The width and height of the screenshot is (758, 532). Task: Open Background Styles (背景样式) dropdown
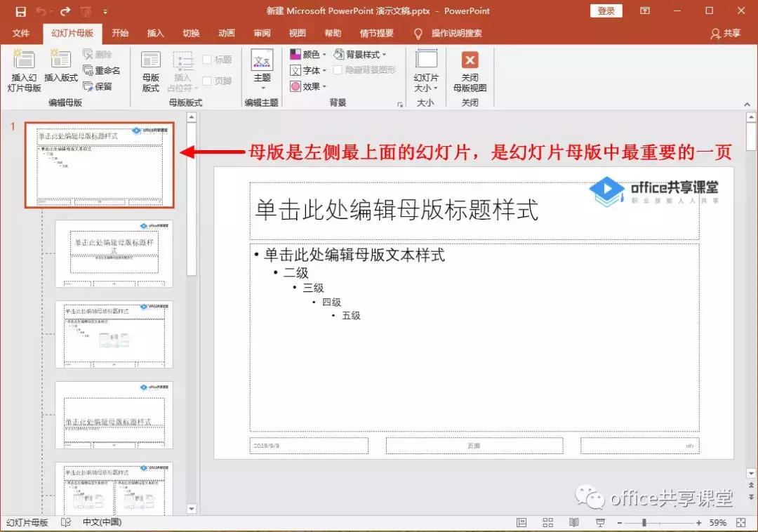(x=360, y=54)
